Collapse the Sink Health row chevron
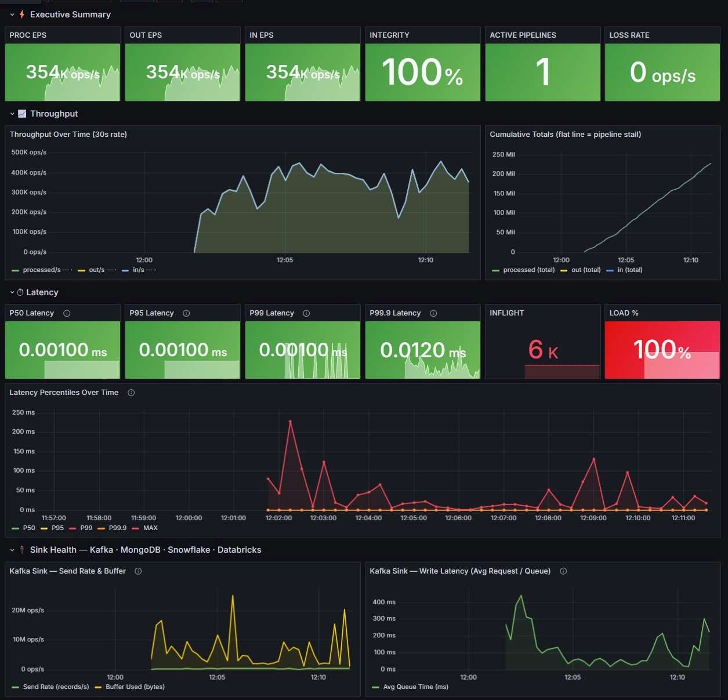This screenshot has width=728, height=700. click(12, 550)
